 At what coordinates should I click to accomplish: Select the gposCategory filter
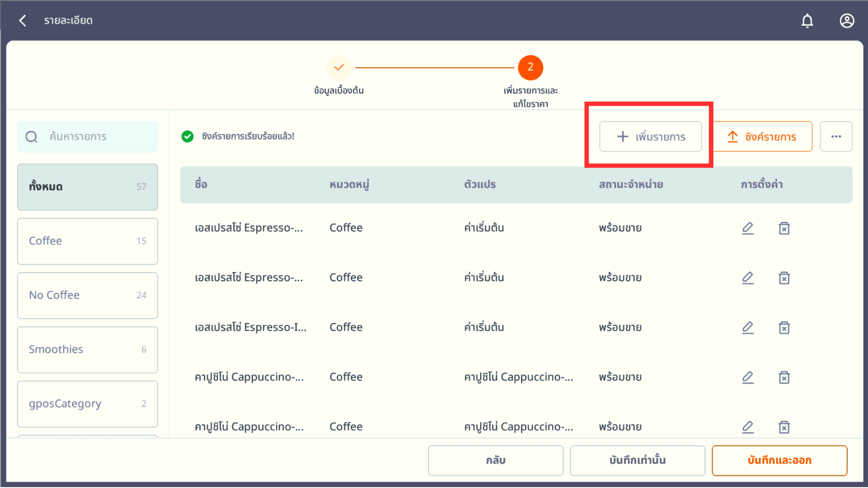(x=87, y=404)
